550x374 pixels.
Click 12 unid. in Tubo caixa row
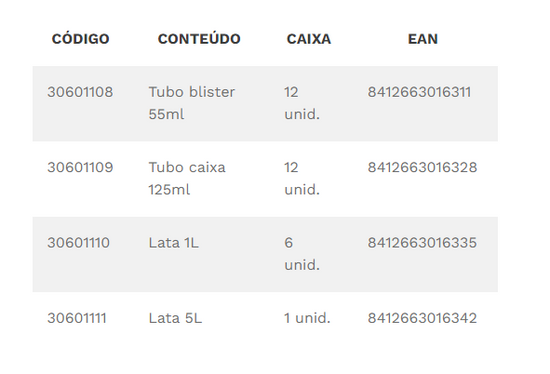pyautogui.click(x=302, y=179)
